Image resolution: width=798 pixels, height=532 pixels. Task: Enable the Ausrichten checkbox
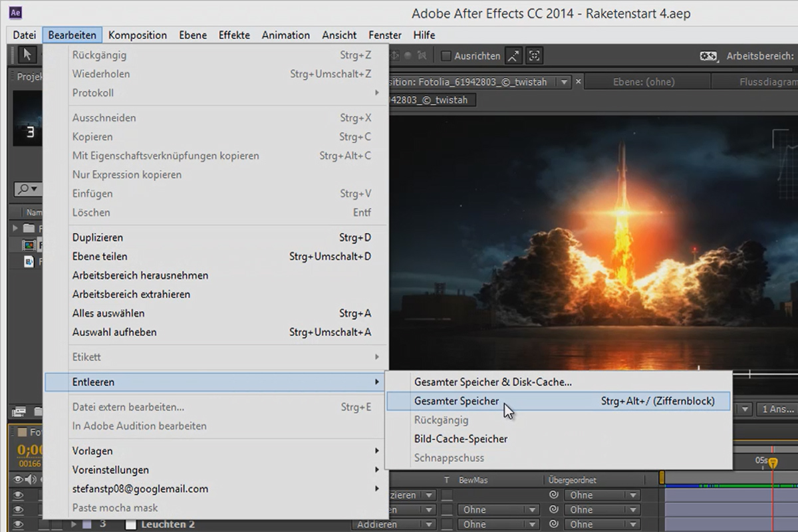[446, 57]
